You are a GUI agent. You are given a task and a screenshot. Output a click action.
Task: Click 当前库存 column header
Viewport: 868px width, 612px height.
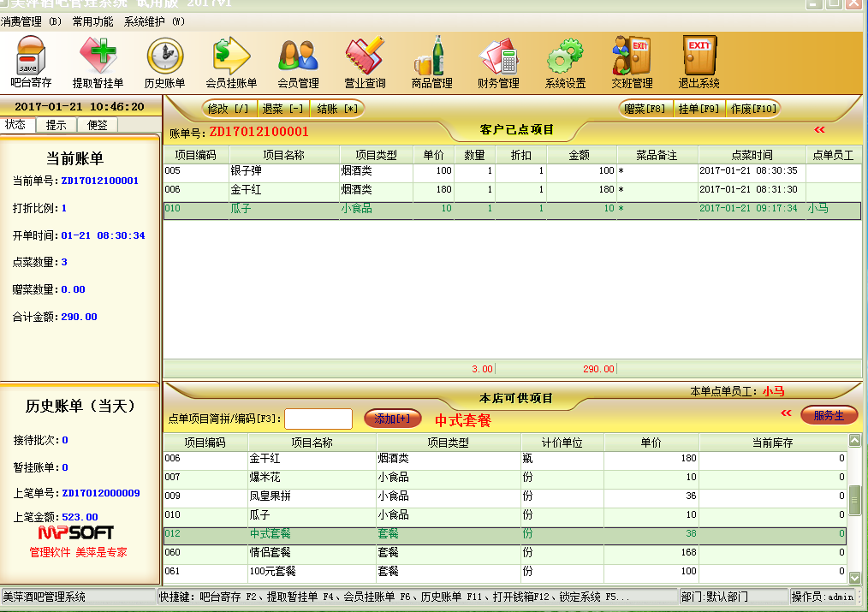[x=773, y=443]
